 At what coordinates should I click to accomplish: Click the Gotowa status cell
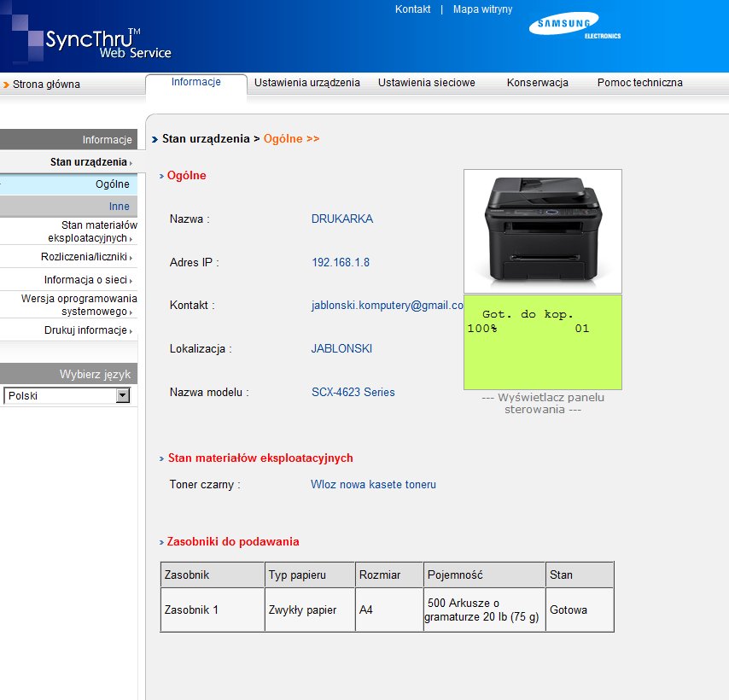coord(580,610)
